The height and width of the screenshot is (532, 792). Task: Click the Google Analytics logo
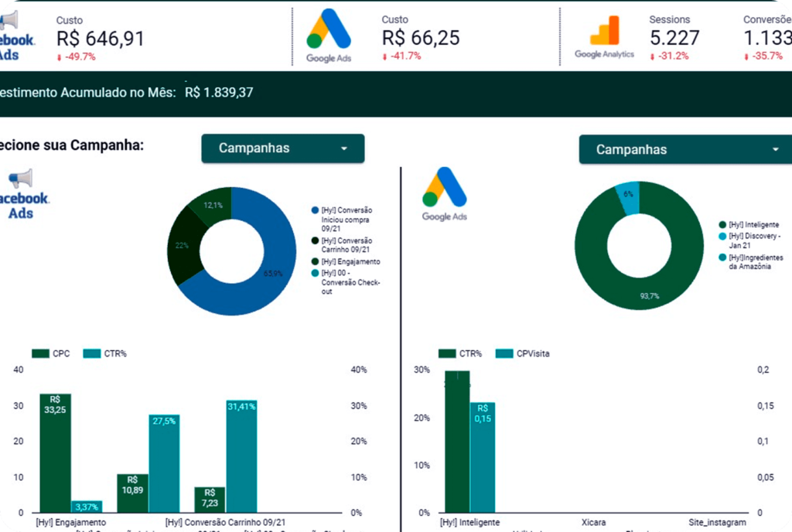(604, 36)
